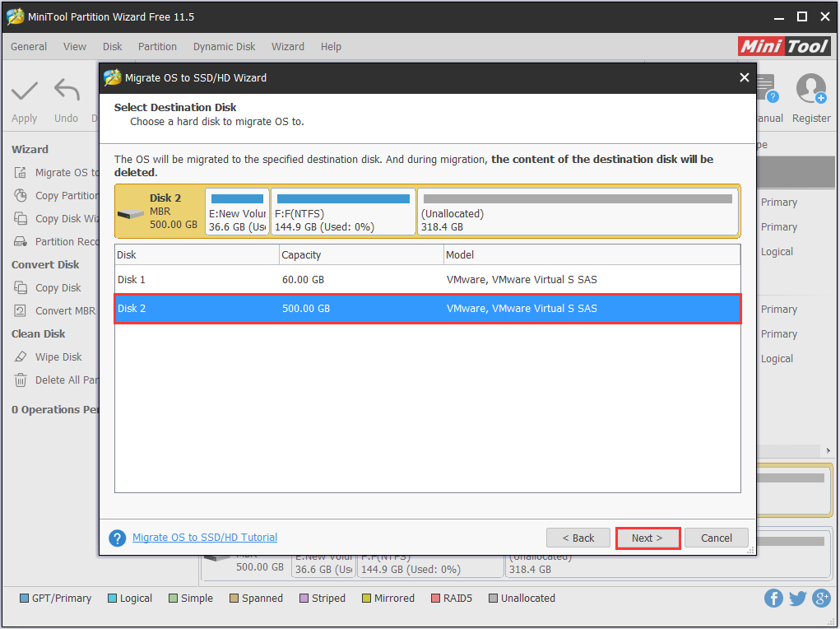Close the Migrate OS wizard dialog

[x=744, y=77]
